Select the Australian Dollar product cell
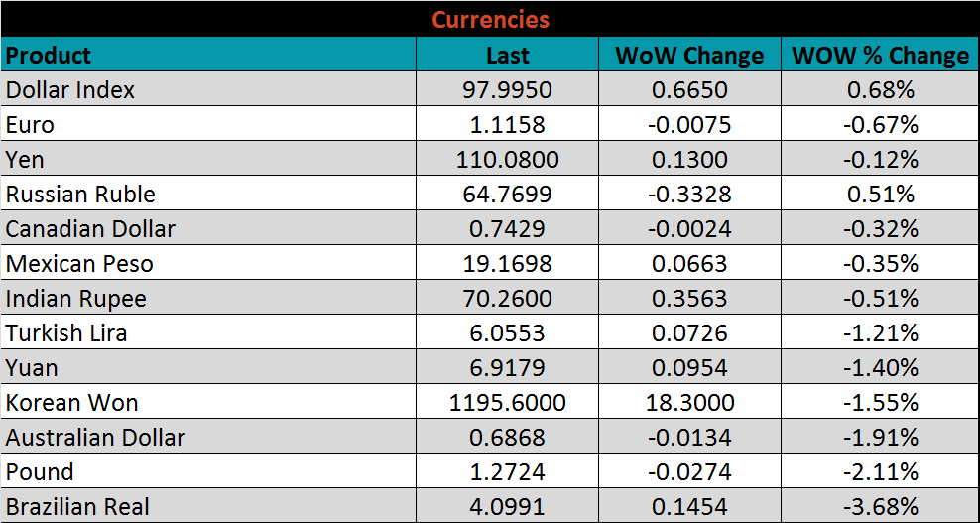The width and height of the screenshot is (980, 523). coord(95,438)
